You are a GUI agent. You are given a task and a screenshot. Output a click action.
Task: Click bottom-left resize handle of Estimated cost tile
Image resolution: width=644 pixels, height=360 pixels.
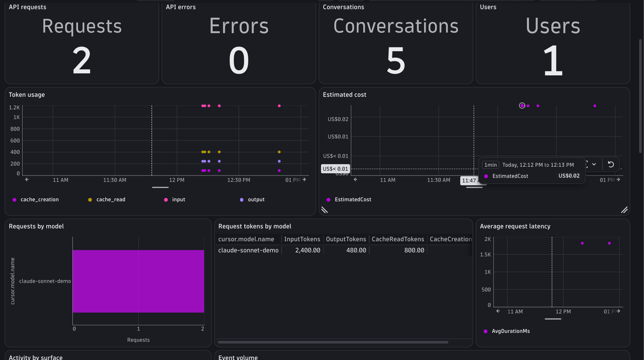click(324, 210)
